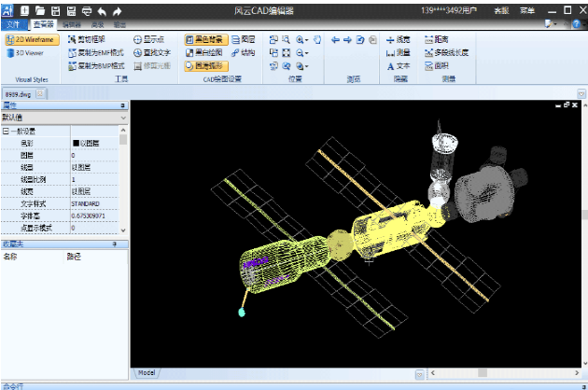Screen dimensions: 588x390
Task: Open the 图层 layers tool
Action: pos(242,40)
